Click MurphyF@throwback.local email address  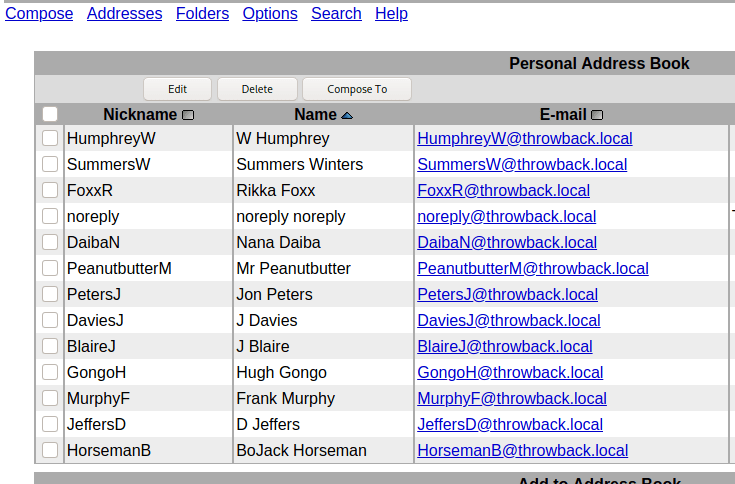click(x=511, y=398)
